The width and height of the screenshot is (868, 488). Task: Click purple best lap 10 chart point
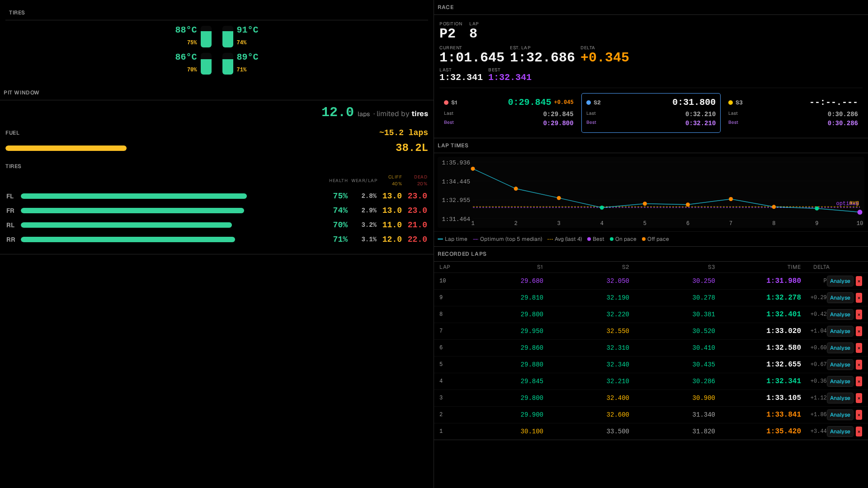(x=860, y=212)
